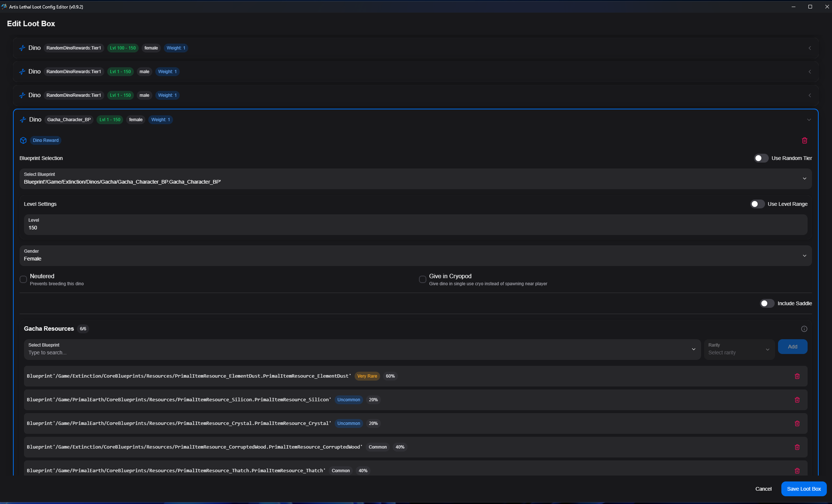This screenshot has width=832, height=504.
Task: Turn on Include Saddle switch
Action: [x=767, y=303]
